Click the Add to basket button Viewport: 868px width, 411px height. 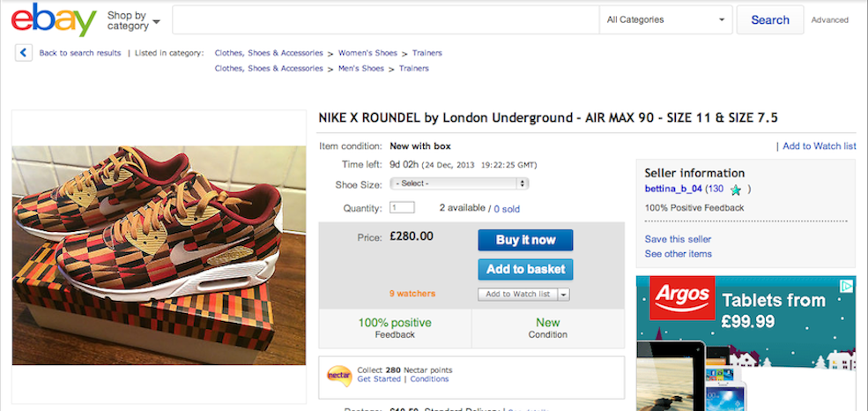click(x=525, y=269)
